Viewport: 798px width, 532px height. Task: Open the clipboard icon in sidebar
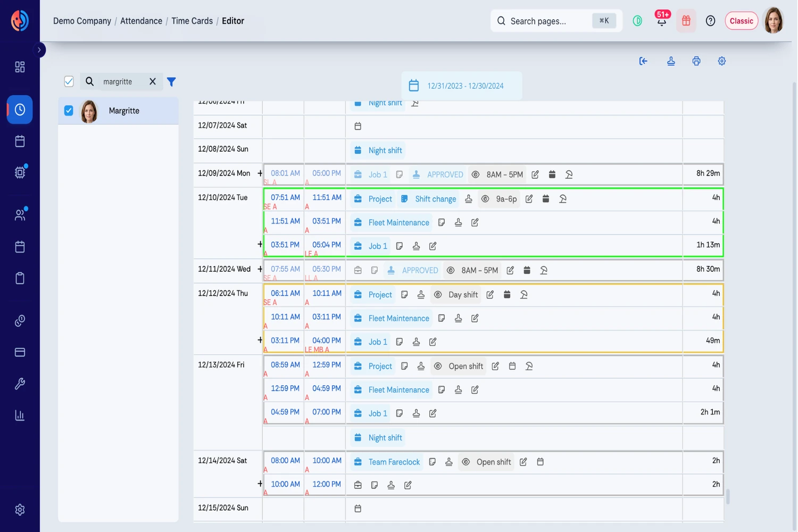coord(20,278)
